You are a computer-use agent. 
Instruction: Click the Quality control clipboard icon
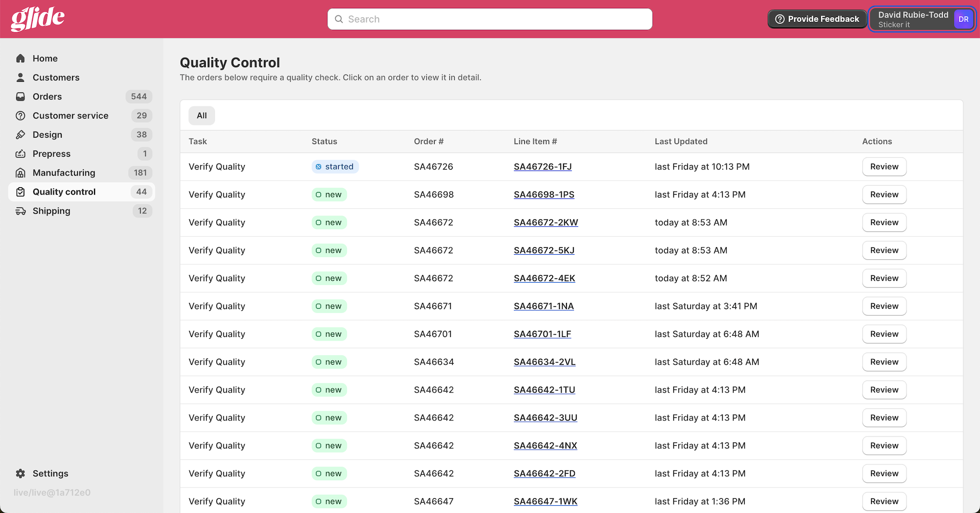(x=21, y=192)
